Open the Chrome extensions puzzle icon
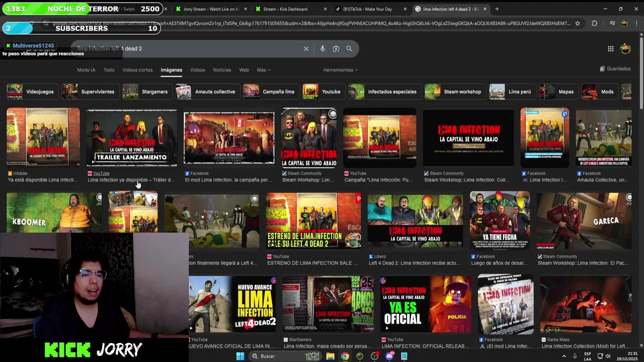 point(594,23)
